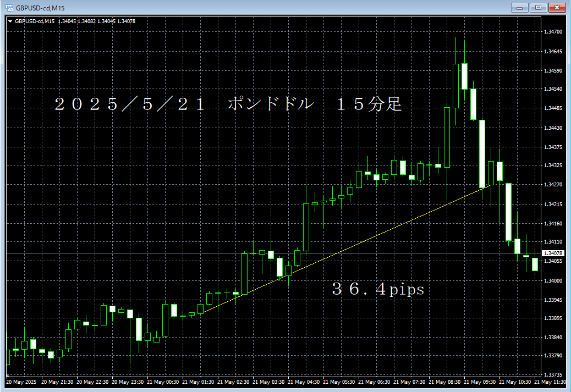Click the 21 May 01:30 time label
This screenshot has width=571, height=392.
(x=198, y=382)
